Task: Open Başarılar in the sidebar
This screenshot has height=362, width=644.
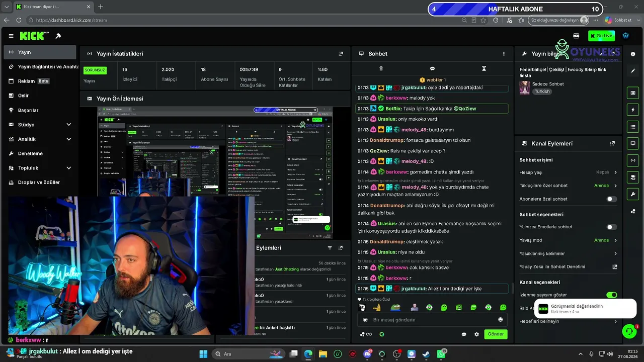Action: click(x=40, y=110)
